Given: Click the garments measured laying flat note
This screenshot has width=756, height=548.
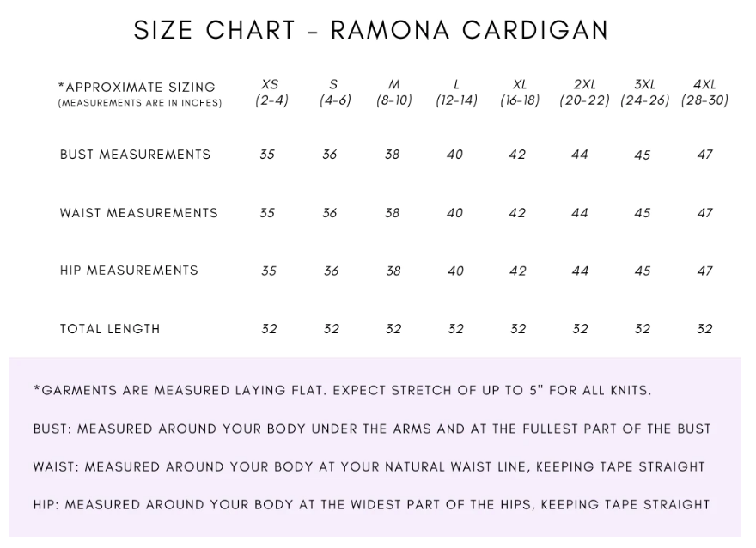Looking at the screenshot, I should coord(342,390).
